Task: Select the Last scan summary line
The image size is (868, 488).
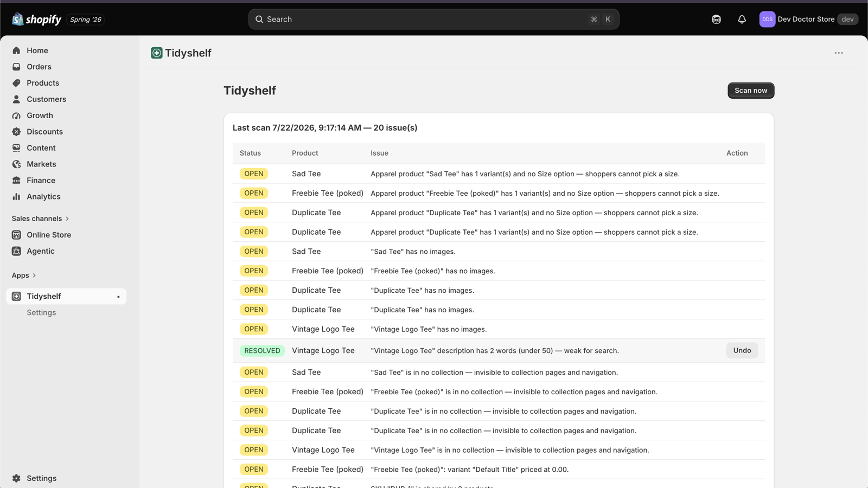Action: pos(325,128)
